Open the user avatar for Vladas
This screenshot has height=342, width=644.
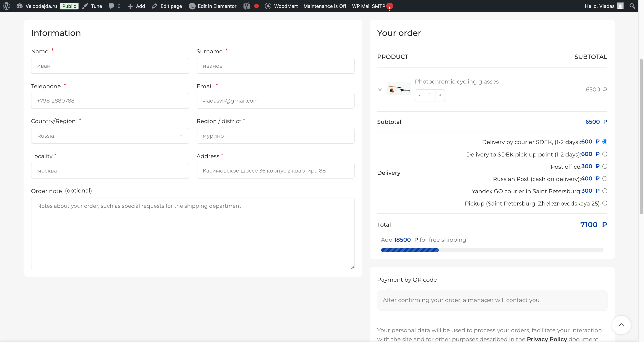pyautogui.click(x=620, y=6)
